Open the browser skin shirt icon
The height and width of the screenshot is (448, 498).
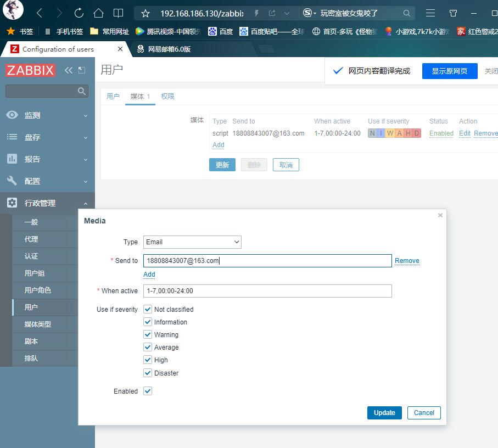point(453,13)
